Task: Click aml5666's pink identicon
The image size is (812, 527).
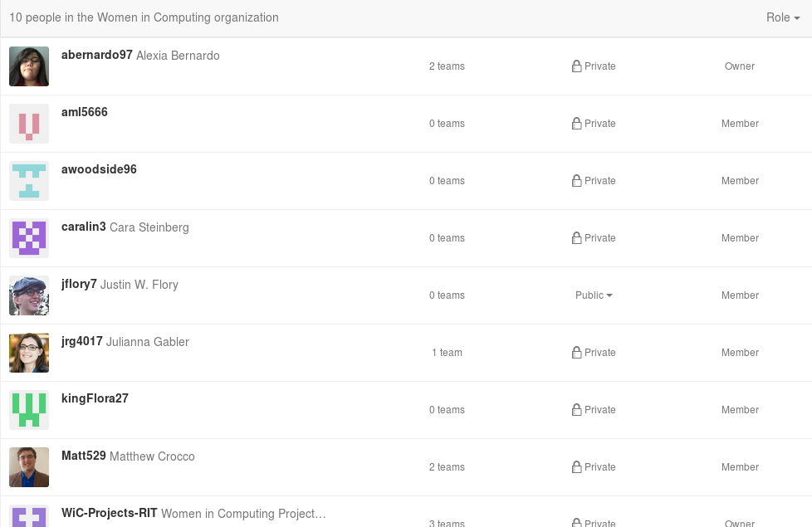Action: pyautogui.click(x=28, y=123)
